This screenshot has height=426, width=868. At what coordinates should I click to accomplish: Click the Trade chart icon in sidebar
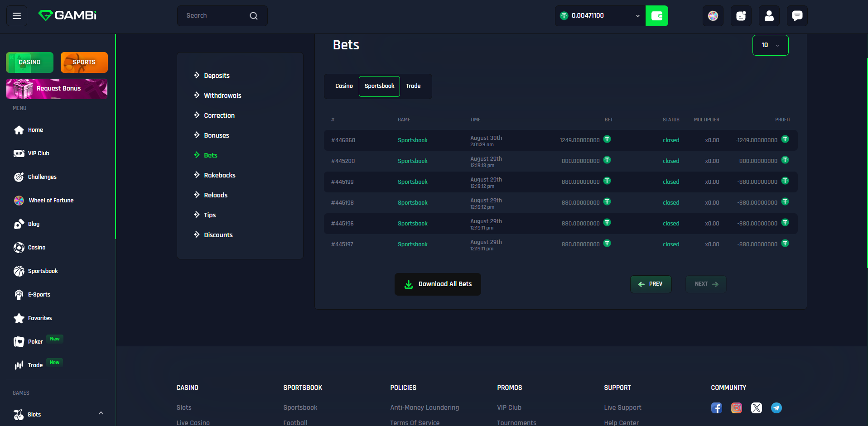click(19, 365)
